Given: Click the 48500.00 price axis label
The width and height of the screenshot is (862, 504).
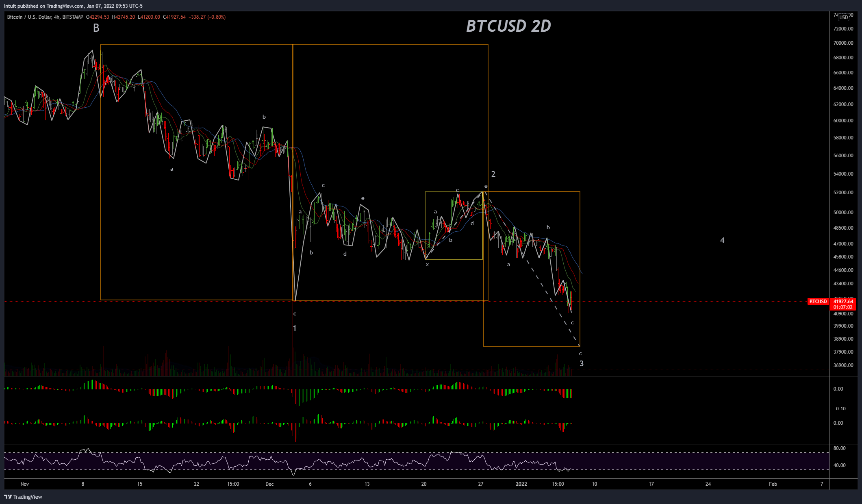Looking at the screenshot, I should [x=843, y=228].
